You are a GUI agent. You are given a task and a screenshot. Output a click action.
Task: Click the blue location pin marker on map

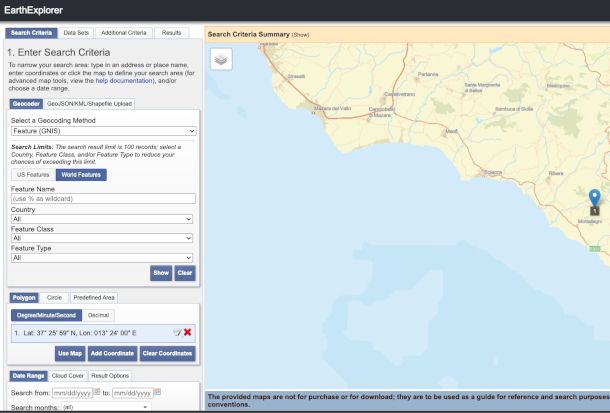click(594, 198)
